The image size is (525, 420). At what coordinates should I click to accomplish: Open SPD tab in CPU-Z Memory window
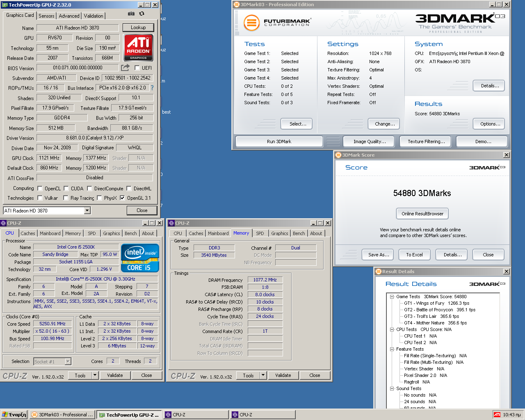point(260,233)
